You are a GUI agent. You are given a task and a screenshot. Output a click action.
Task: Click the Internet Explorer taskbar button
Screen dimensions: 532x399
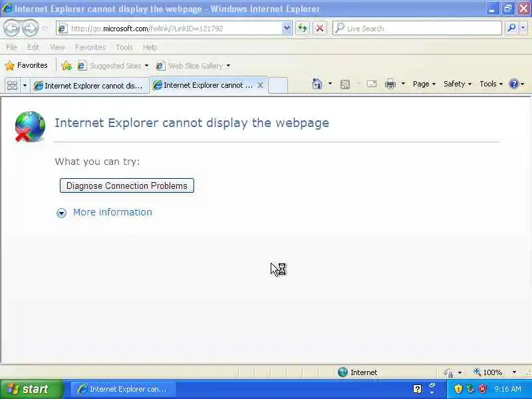point(123,389)
